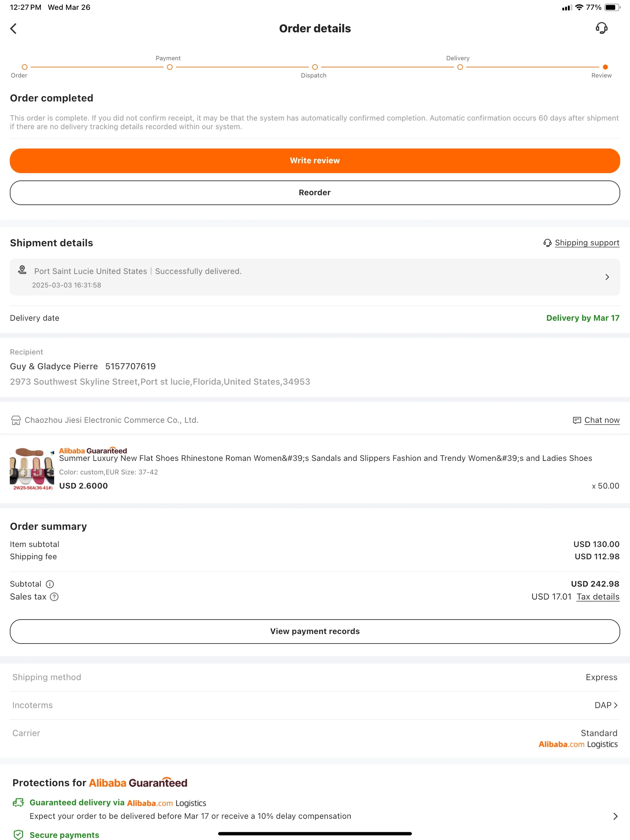This screenshot has width=630, height=840.
Task: Tap the store icon beside Chaozhou Jiesi
Action: coord(16,420)
